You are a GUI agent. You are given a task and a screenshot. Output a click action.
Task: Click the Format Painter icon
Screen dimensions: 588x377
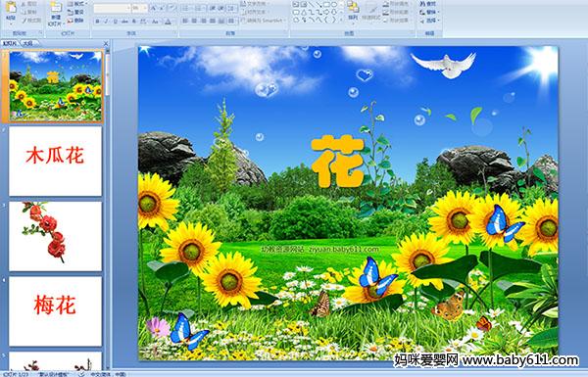32,21
